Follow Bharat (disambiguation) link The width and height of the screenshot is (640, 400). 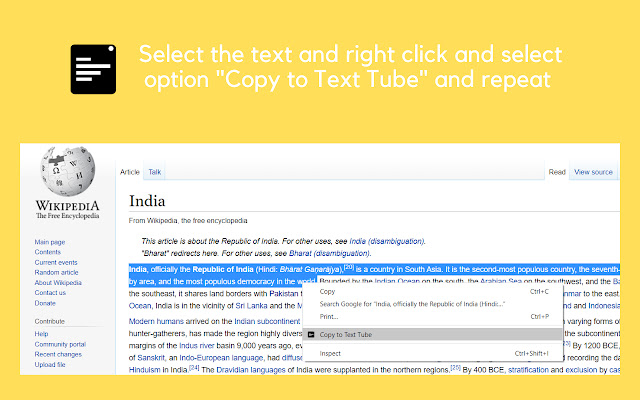coord(329,253)
